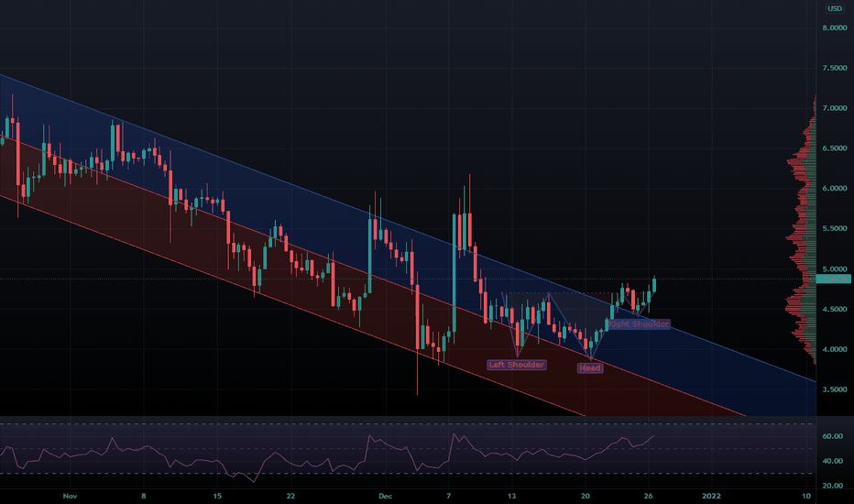The height and width of the screenshot is (504, 854).
Task: Click the 7.5000 price axis label
Action: pos(835,68)
